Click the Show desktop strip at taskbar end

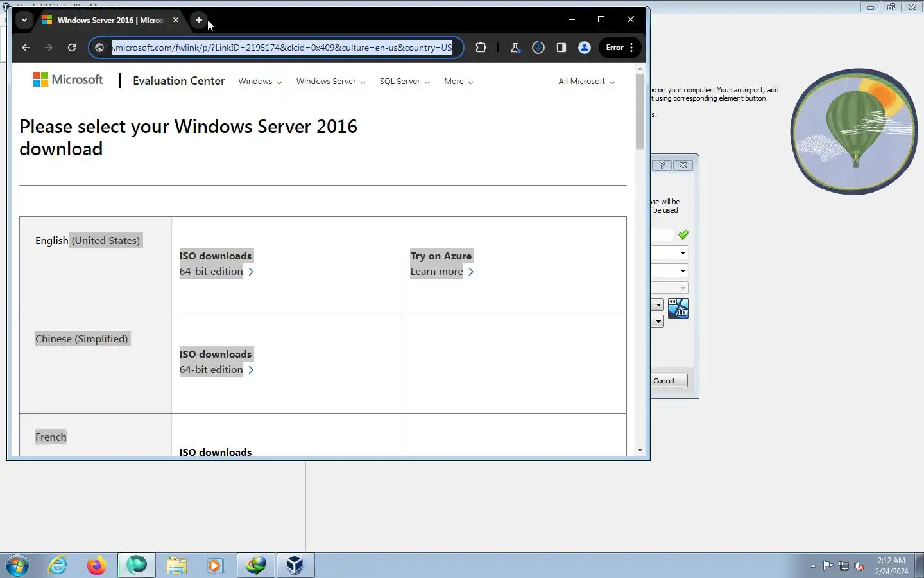coord(919,566)
